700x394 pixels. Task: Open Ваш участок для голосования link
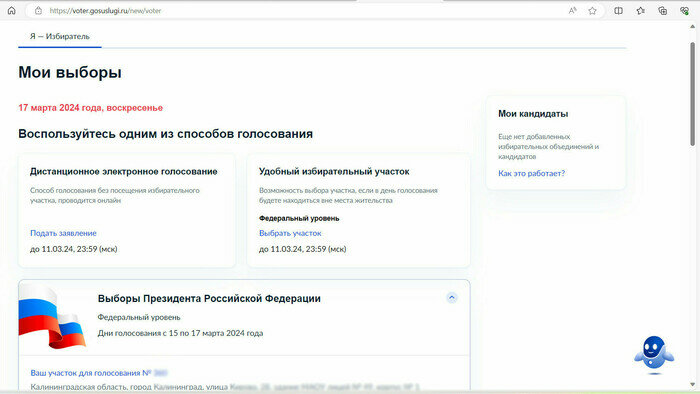point(99,373)
